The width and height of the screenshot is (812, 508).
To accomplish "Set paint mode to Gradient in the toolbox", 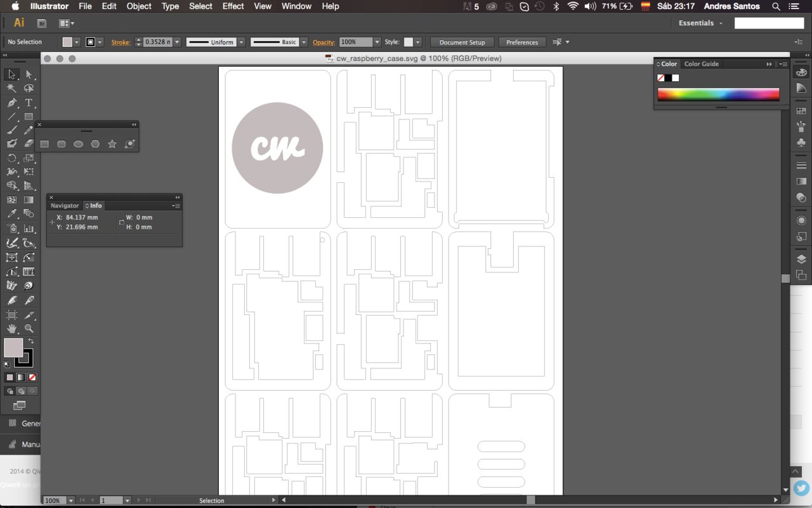I will [20, 377].
